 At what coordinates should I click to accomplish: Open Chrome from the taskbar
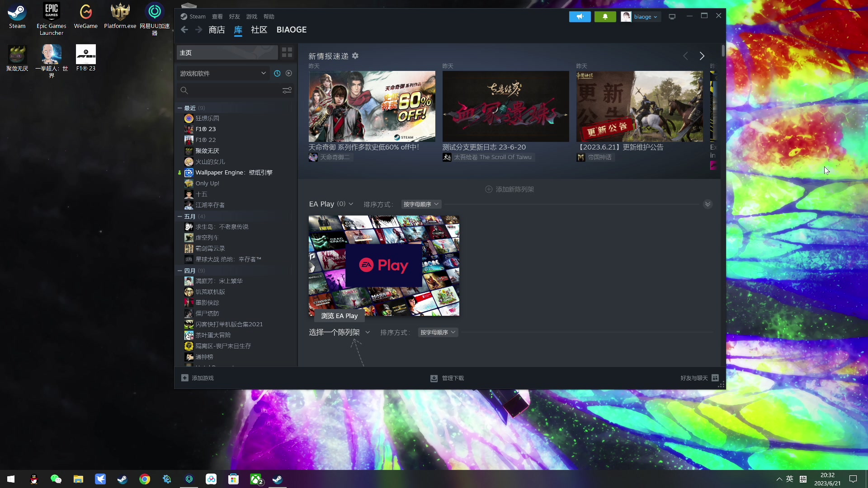coord(145,479)
